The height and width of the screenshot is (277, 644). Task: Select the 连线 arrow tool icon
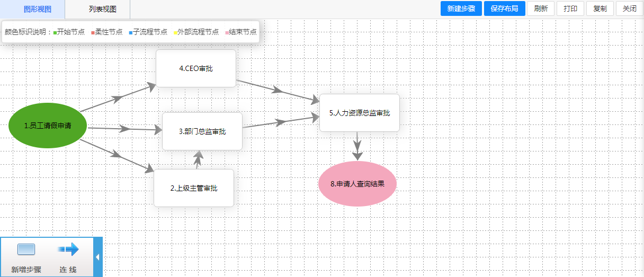coord(68,249)
